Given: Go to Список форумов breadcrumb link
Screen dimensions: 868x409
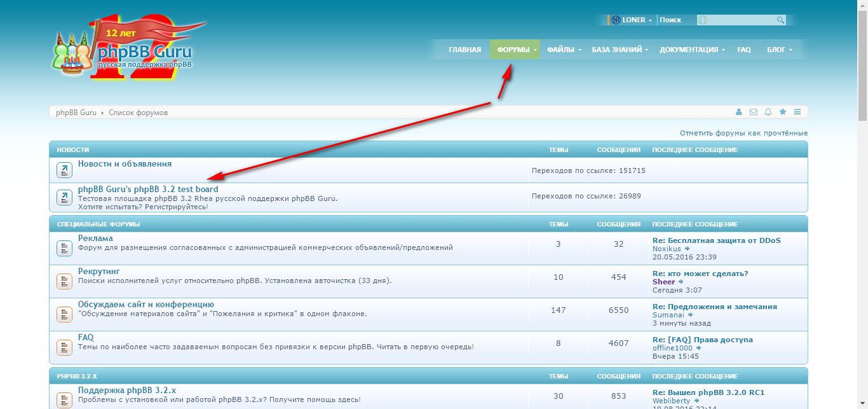Looking at the screenshot, I should tap(138, 113).
